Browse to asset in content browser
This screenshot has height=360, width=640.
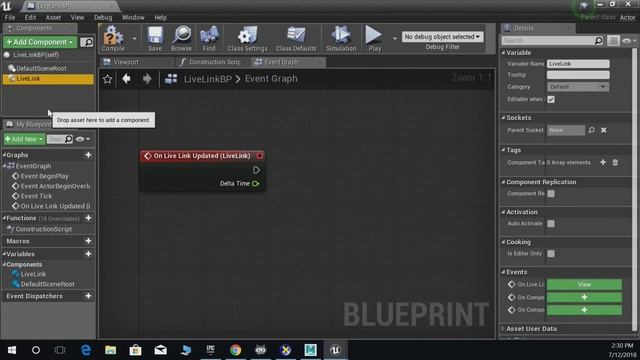coord(181,38)
